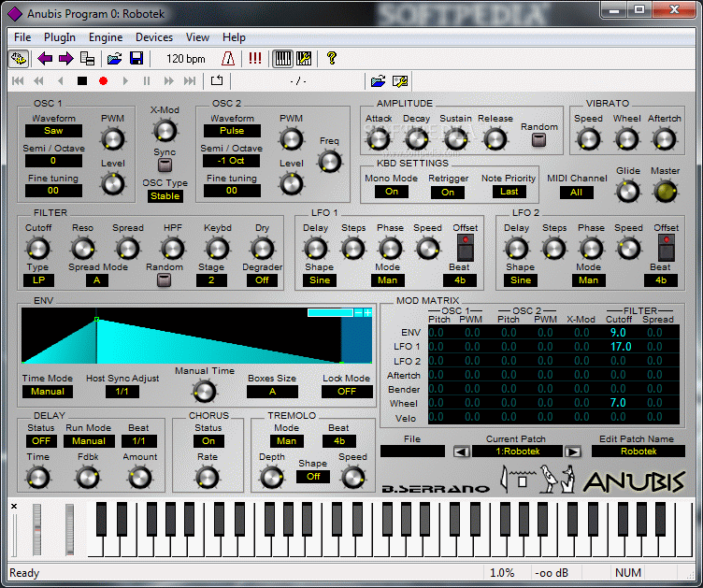Click previous patch arrow button

pos(462,452)
